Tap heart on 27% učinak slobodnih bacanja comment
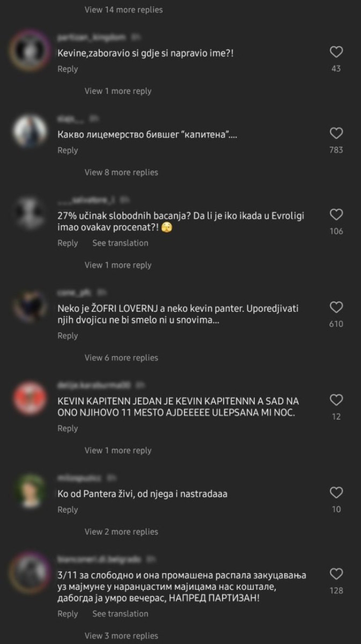This screenshot has height=644, width=361. point(336,215)
